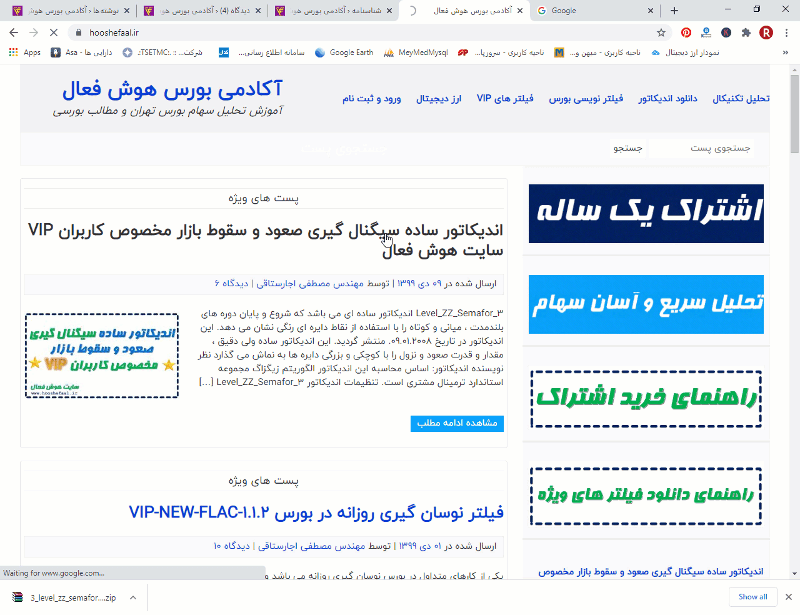View site info via the lock icon
The image size is (800, 615).
pos(78,33)
